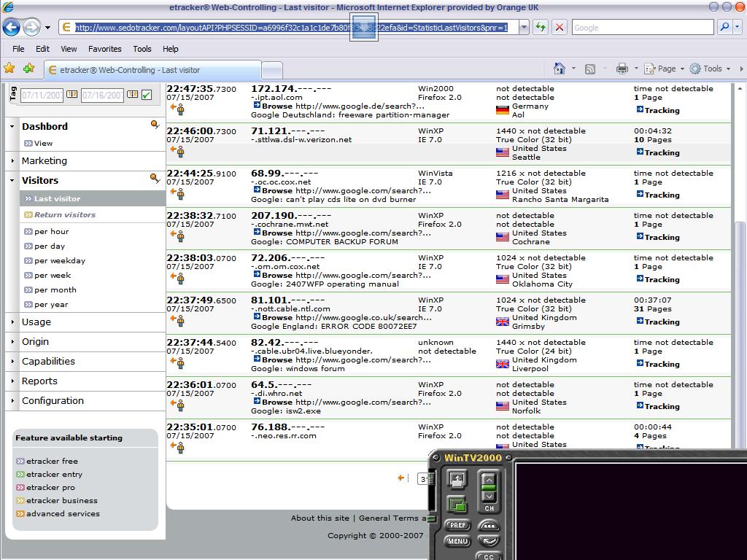The image size is (747, 560).
Task: Click the Visitors magnifier icon
Action: [155, 179]
